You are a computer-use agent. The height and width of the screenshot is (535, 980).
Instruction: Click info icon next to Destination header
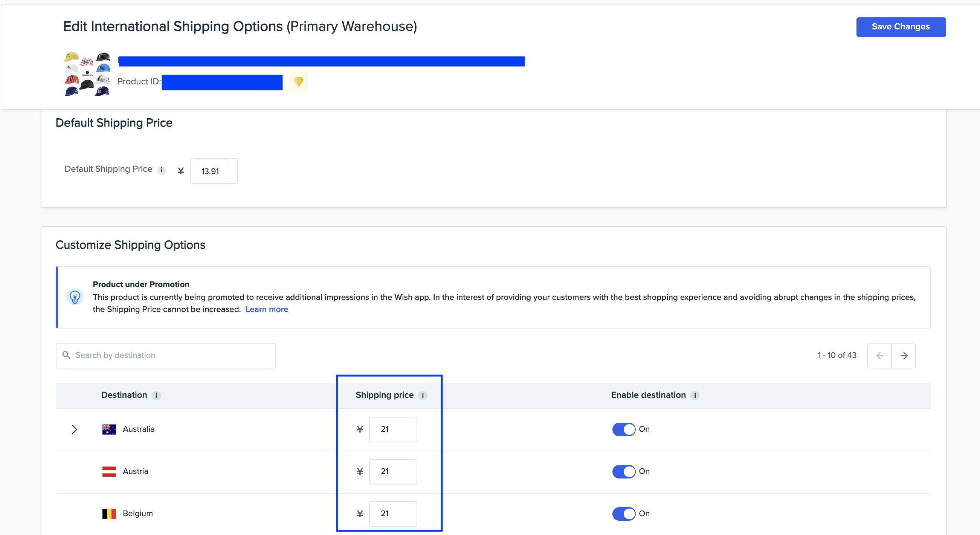tap(156, 395)
